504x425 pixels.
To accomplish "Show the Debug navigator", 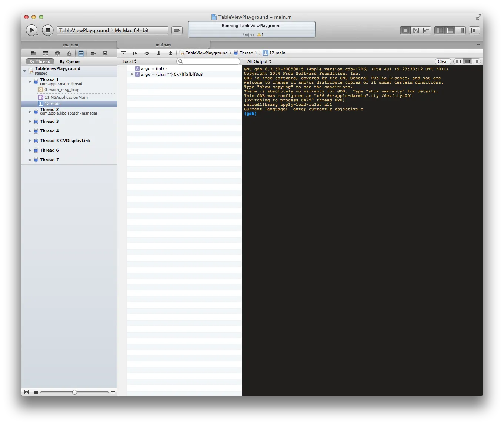I will (81, 53).
